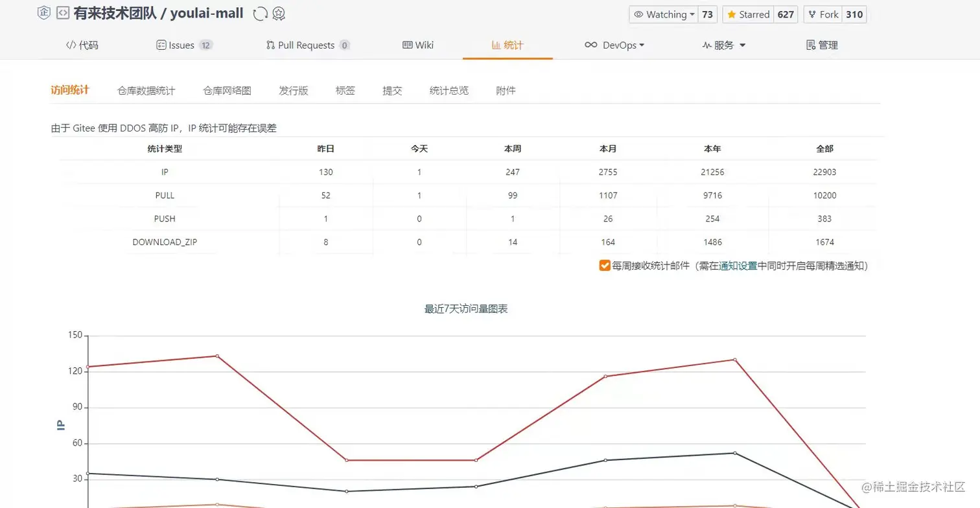Open the Issues tab
Screen dimensions: 980x508
185,45
